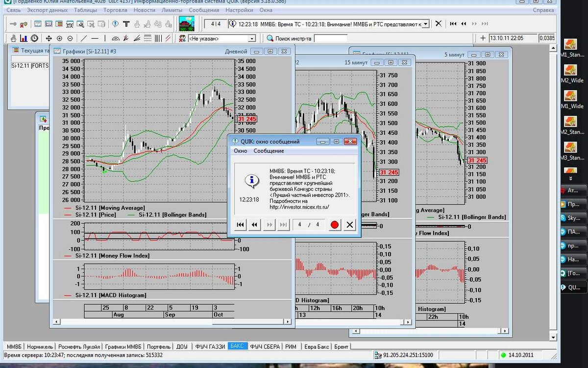The height and width of the screenshot is (368, 588).
Task: Click the crosshair plus icon near date field
Action: [x=483, y=38]
